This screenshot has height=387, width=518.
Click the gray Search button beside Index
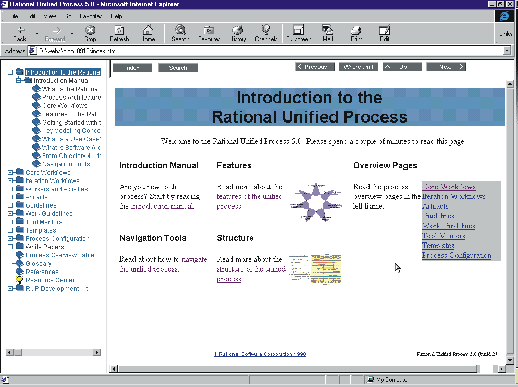pos(178,68)
